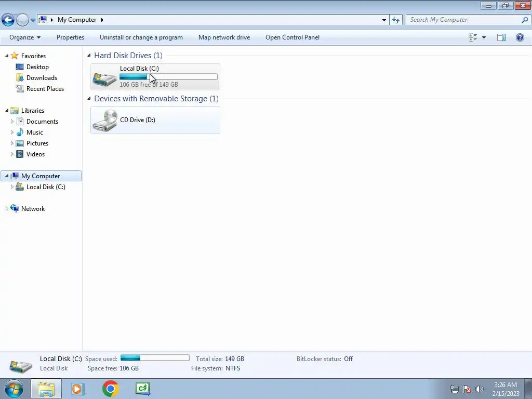Open the recent pages dropdown arrow
This screenshot has height=399, width=532.
tap(33, 20)
